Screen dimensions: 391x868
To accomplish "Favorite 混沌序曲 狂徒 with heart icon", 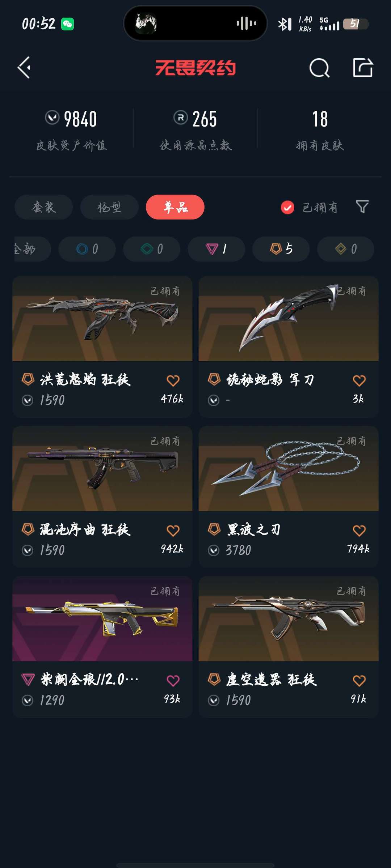I will click(x=173, y=531).
